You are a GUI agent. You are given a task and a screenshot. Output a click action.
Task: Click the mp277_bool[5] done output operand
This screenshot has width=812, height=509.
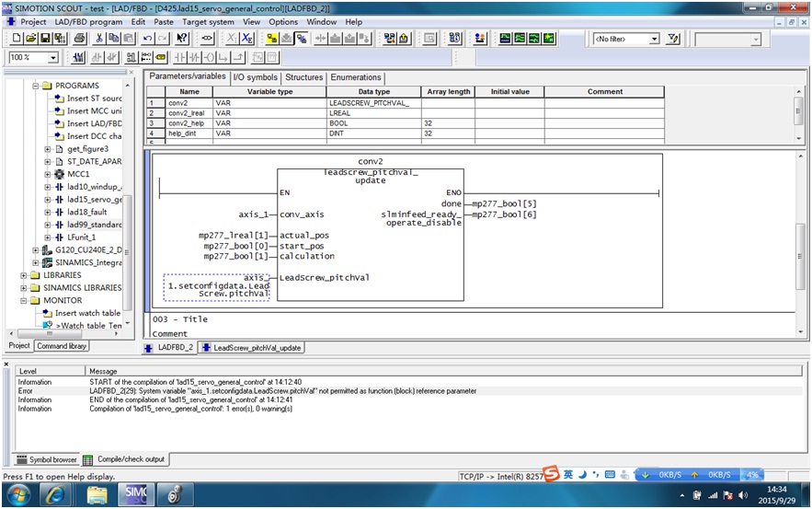point(504,203)
